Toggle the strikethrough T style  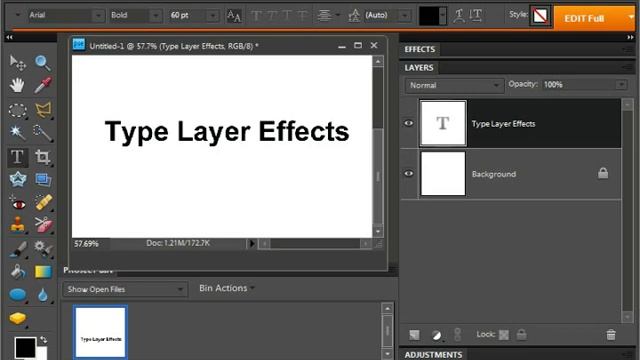(x=302, y=16)
